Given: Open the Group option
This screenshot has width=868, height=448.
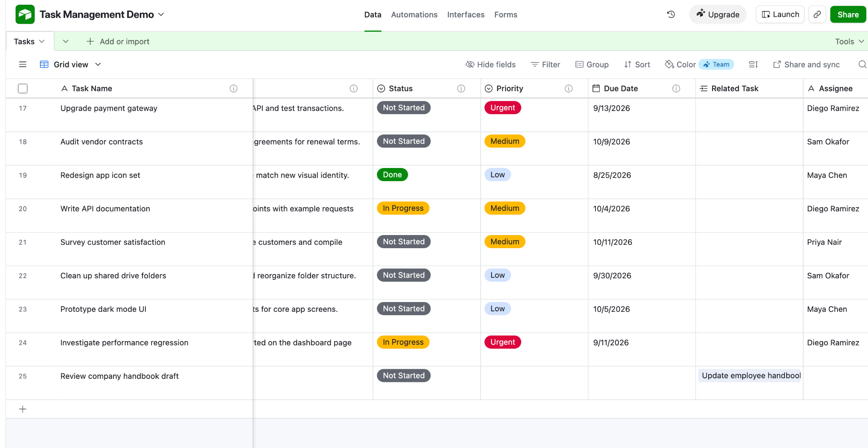Looking at the screenshot, I should [x=592, y=64].
